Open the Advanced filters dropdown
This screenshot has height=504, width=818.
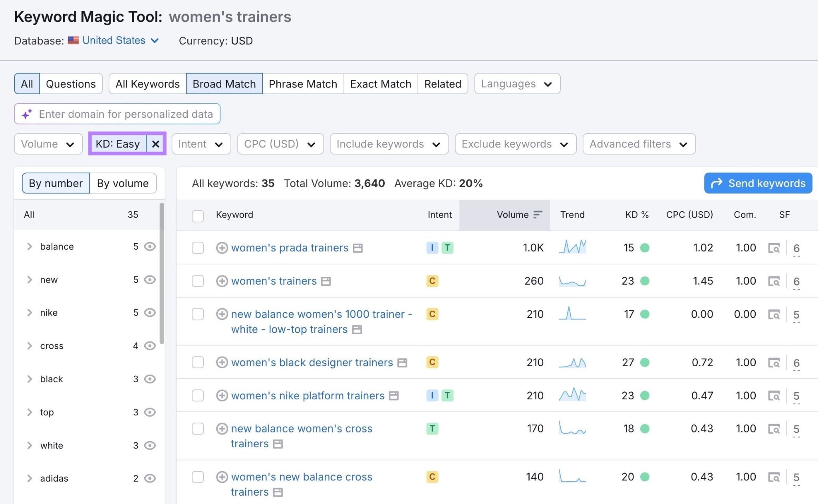(639, 144)
